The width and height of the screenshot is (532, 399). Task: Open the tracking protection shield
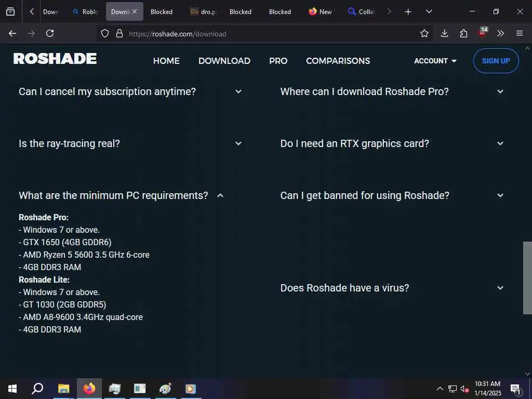(105, 33)
